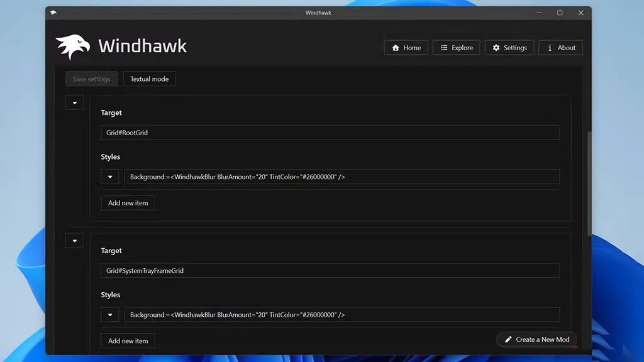644x362 pixels.
Task: Open the dropdown beside the RootGrid Background style
Action: point(110,177)
